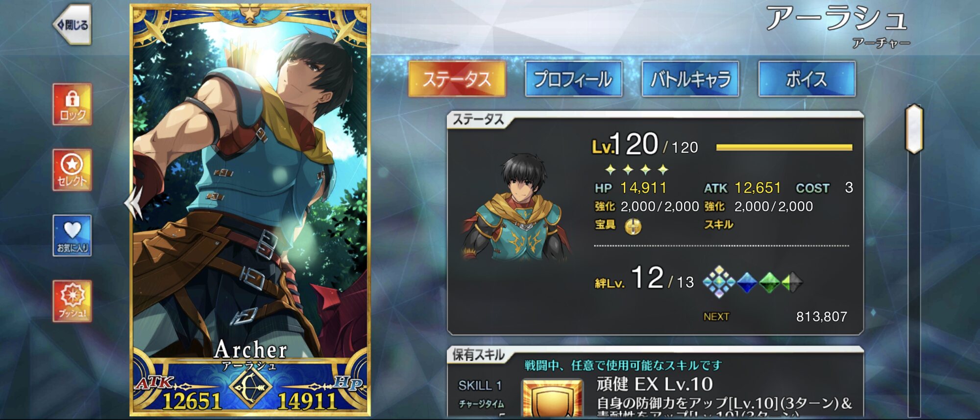
Task: Toggle the ロック lock icon
Action: coord(73,104)
